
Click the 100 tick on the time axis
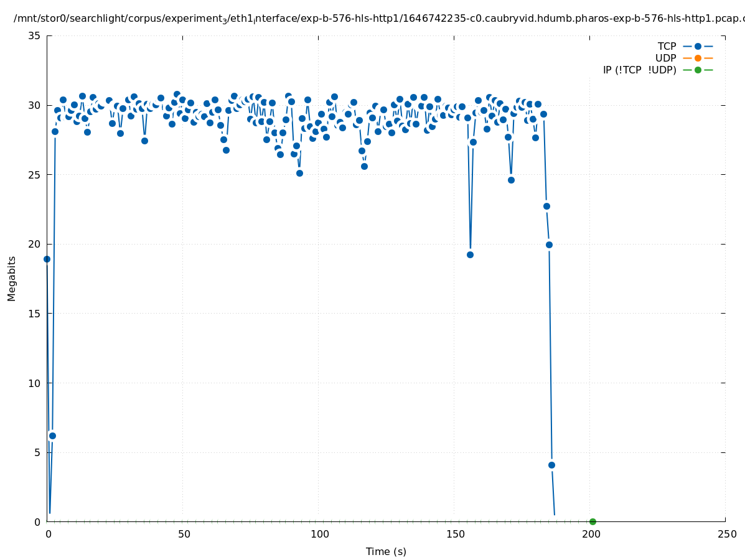point(319,534)
